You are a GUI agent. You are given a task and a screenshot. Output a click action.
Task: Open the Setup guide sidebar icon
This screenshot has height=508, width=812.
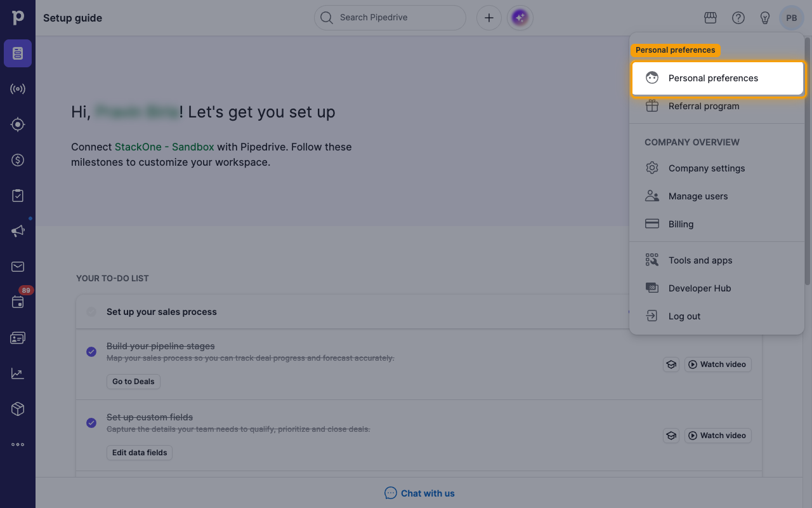[18, 53]
